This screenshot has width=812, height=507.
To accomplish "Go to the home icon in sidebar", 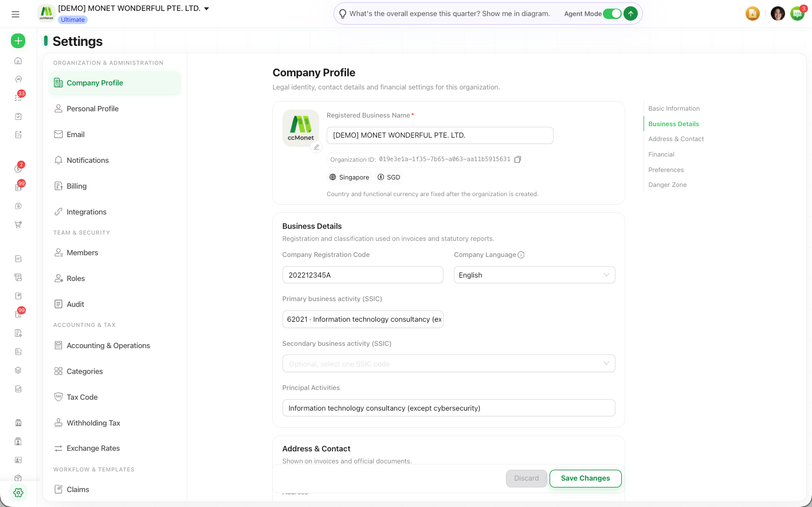I will pos(18,61).
